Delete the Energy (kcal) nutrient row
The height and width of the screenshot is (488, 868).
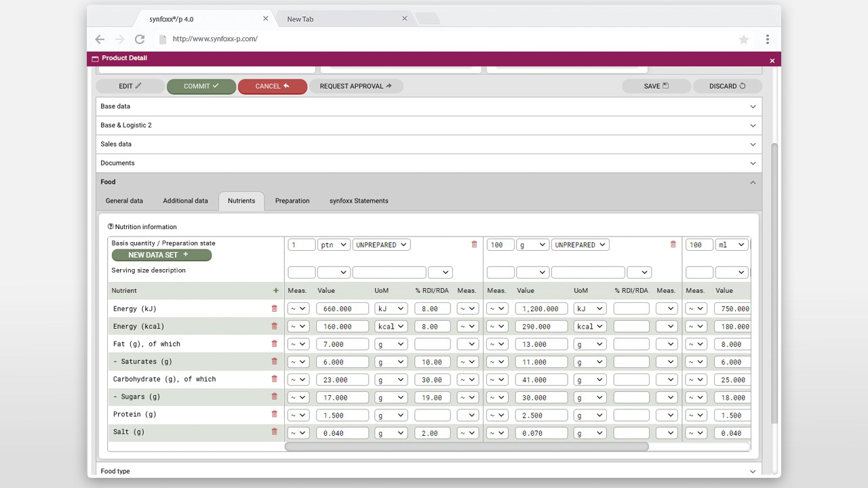(275, 326)
